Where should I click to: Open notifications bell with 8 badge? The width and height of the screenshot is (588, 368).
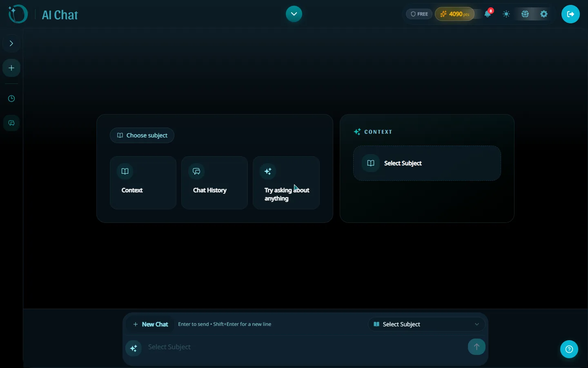pos(488,14)
